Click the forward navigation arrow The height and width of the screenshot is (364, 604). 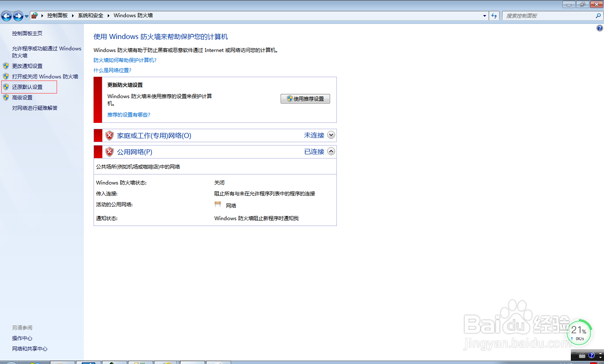tap(18, 16)
